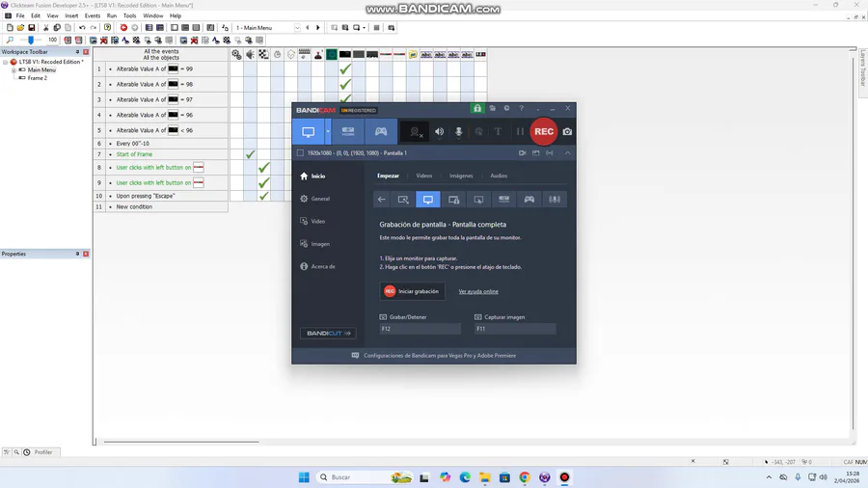Select Frame 2 in workspace tree
The width and height of the screenshot is (868, 488).
coord(37,78)
